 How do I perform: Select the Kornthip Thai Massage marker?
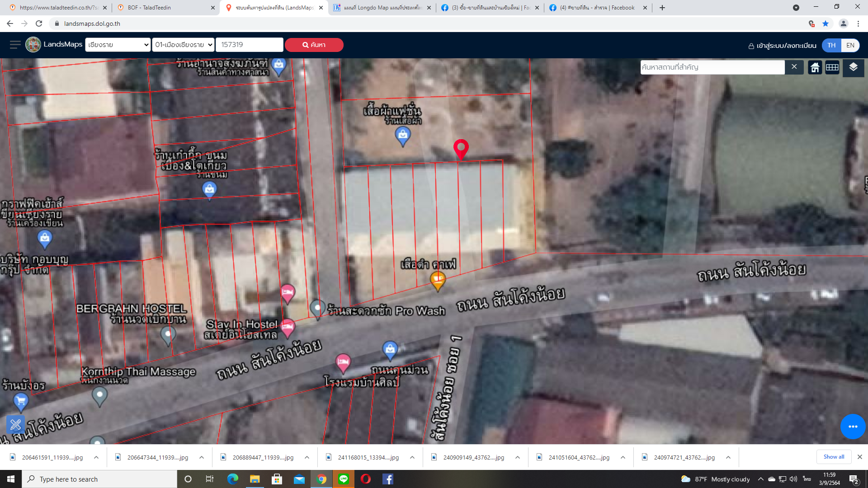pos(99,397)
